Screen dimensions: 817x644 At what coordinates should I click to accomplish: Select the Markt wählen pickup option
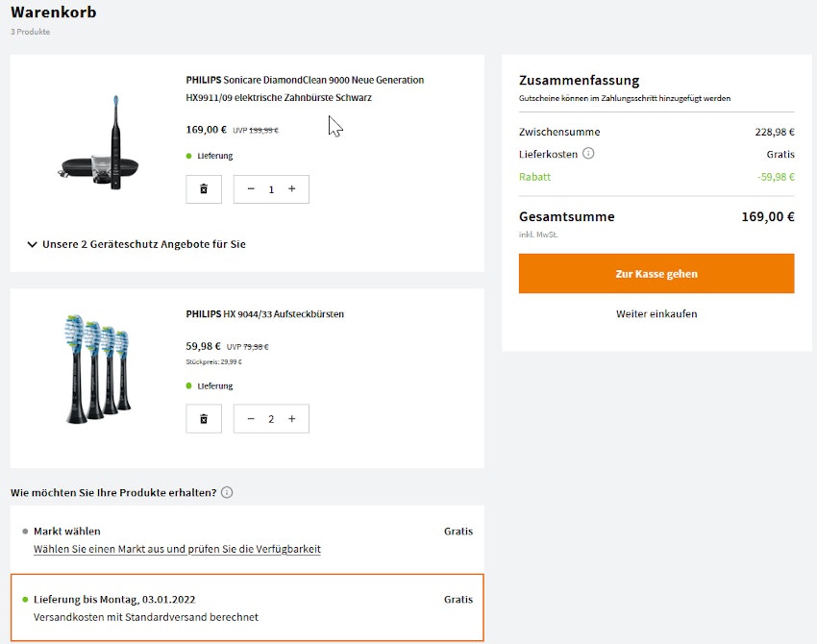tap(65, 531)
